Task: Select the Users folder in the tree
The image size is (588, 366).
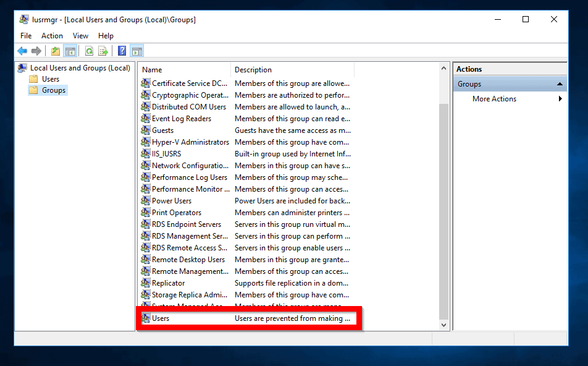Action: (x=50, y=79)
